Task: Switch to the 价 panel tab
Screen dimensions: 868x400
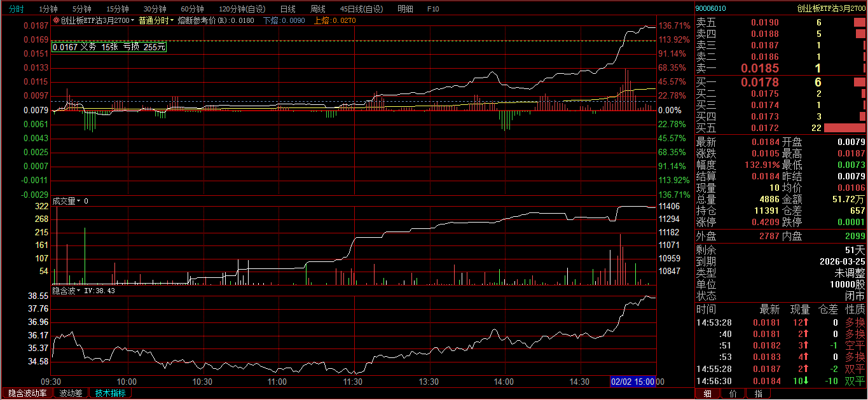Action: coord(733,394)
